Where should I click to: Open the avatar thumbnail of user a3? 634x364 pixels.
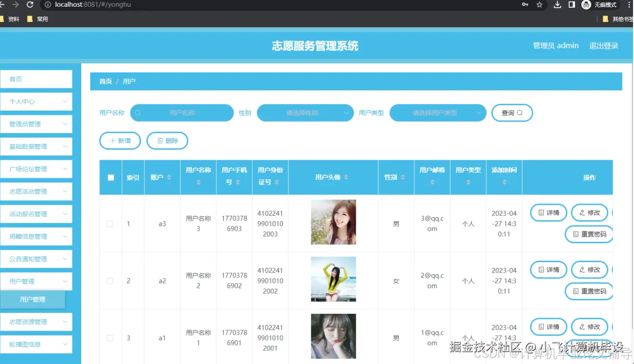pos(333,222)
